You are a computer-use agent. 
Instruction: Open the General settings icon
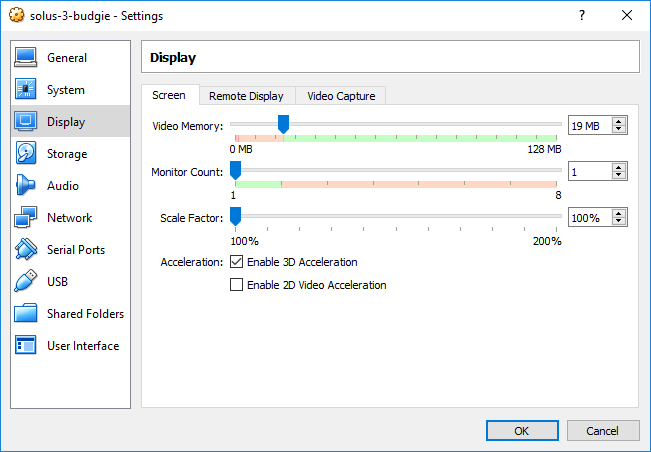[25, 57]
